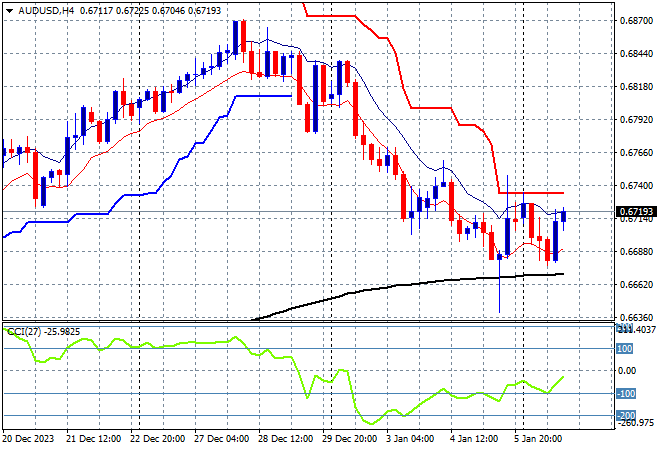Select the last blue candle on the chart
Viewport: 660px width, 450px height.
[x=564, y=215]
